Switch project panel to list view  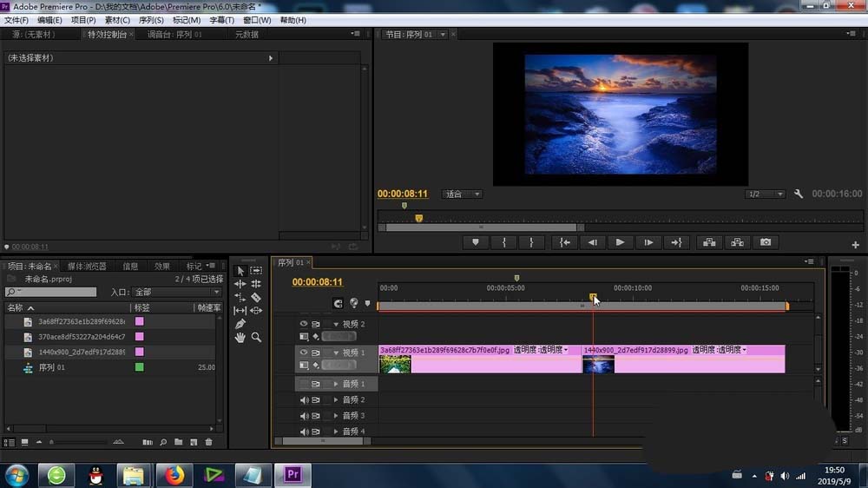pyautogui.click(x=10, y=442)
